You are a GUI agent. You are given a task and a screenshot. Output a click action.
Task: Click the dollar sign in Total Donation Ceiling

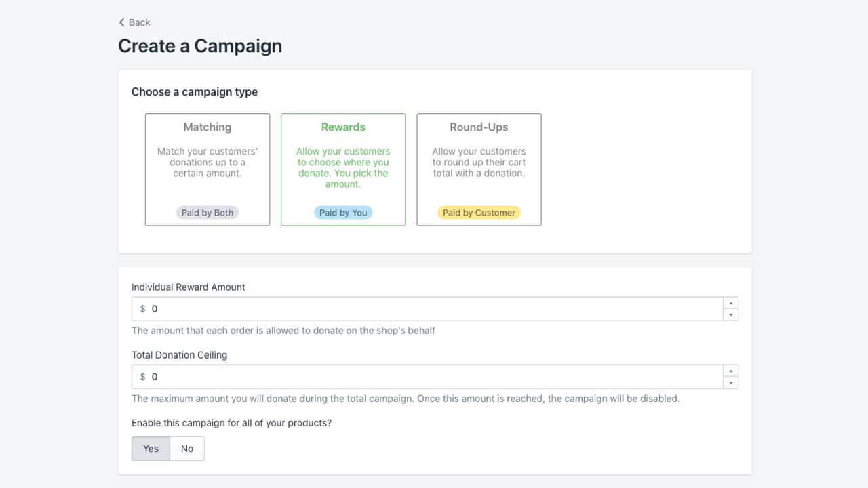click(x=142, y=376)
